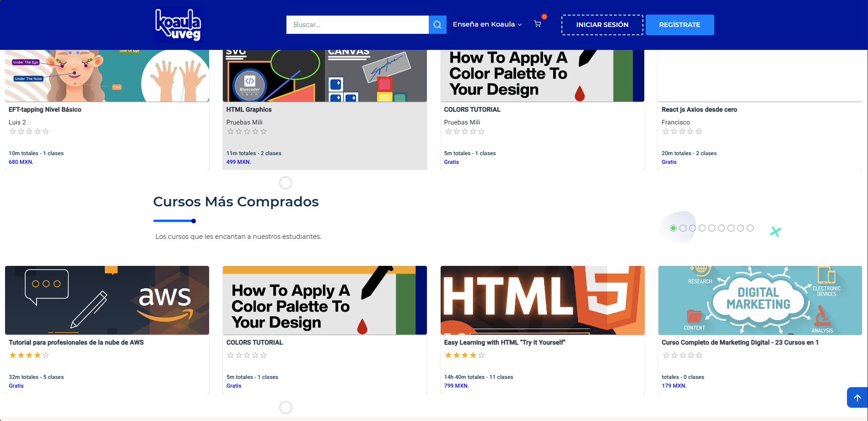The width and height of the screenshot is (868, 421).
Task: Click the chevron next to Enseña en Koaula
Action: [520, 25]
